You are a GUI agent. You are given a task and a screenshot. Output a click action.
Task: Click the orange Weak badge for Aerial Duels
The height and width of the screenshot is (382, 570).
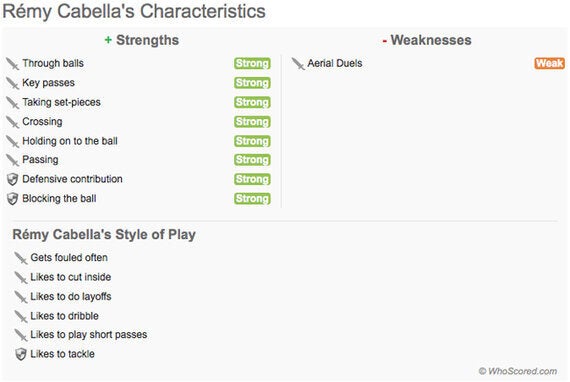[549, 63]
